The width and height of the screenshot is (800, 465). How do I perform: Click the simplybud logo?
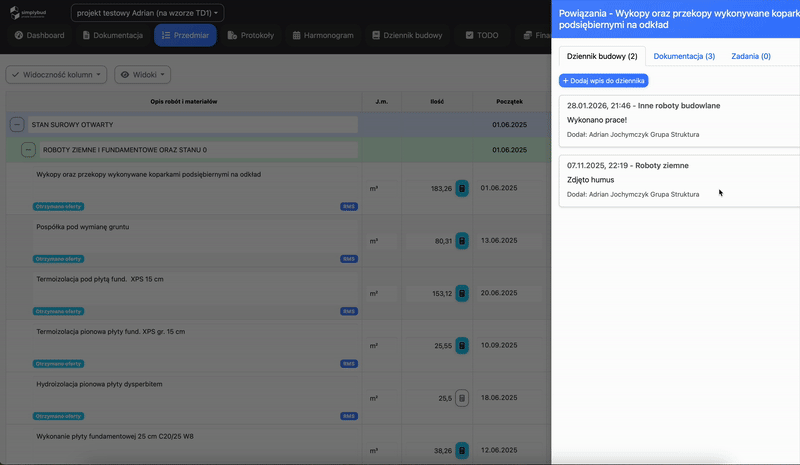tap(28, 13)
